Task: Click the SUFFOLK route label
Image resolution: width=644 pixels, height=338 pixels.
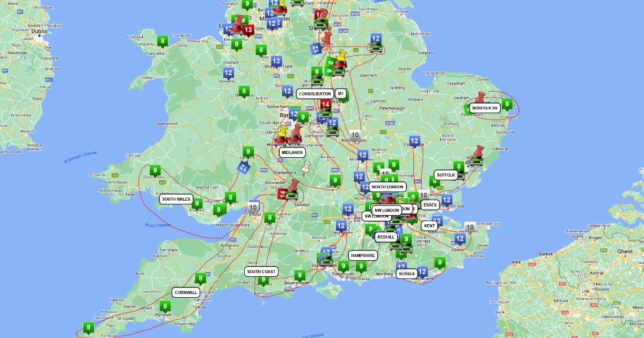Action: 445,175
